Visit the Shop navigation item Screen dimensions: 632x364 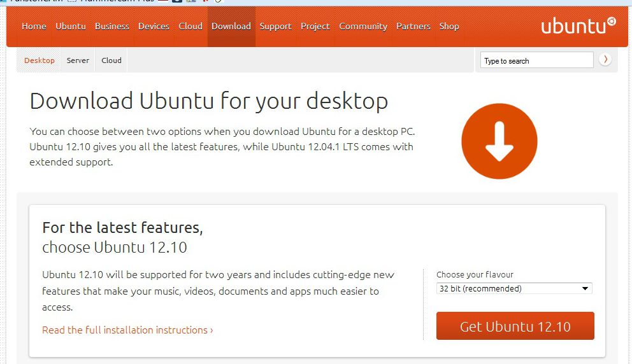pos(449,26)
